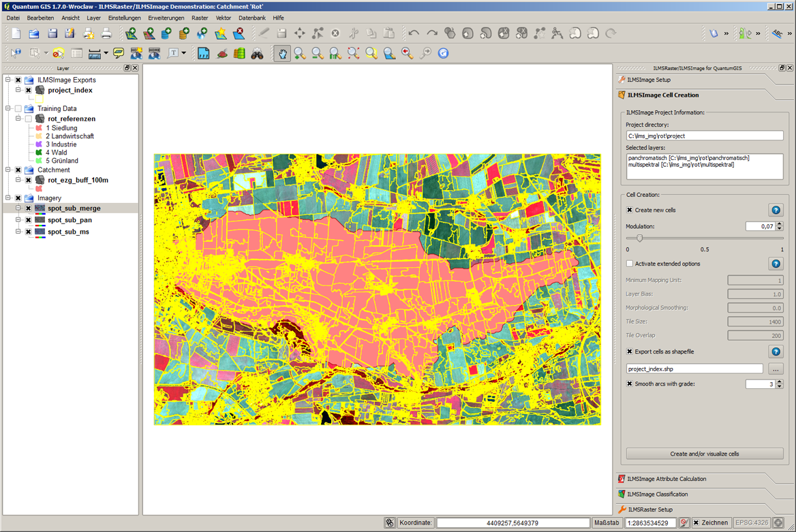Screen dimensions: 796x532
Task: Click the Refresh map icon
Action: tap(443, 53)
